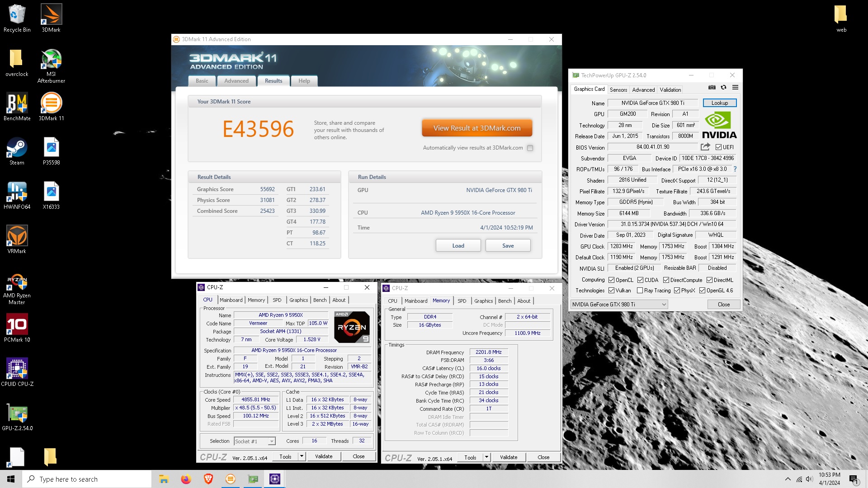The image size is (868, 488).
Task: Expand the GPU selection dropdown in GPU-Z
Action: click(x=664, y=305)
